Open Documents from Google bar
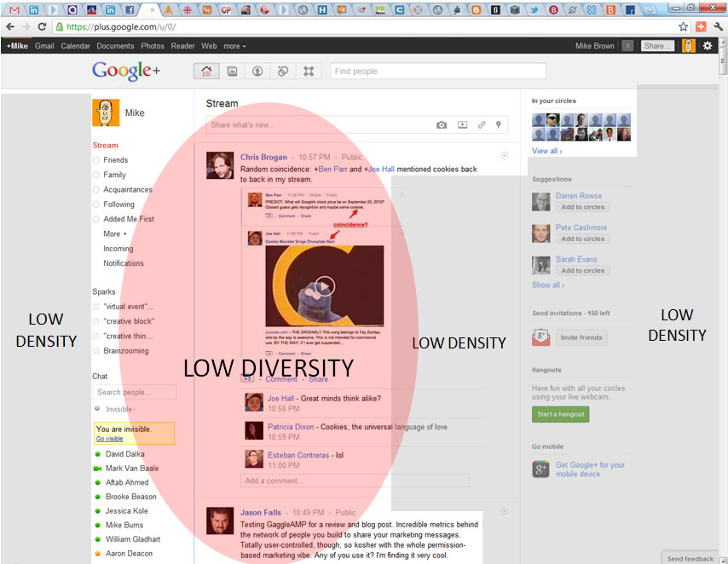Viewport: 728px width, 564px height. click(115, 46)
